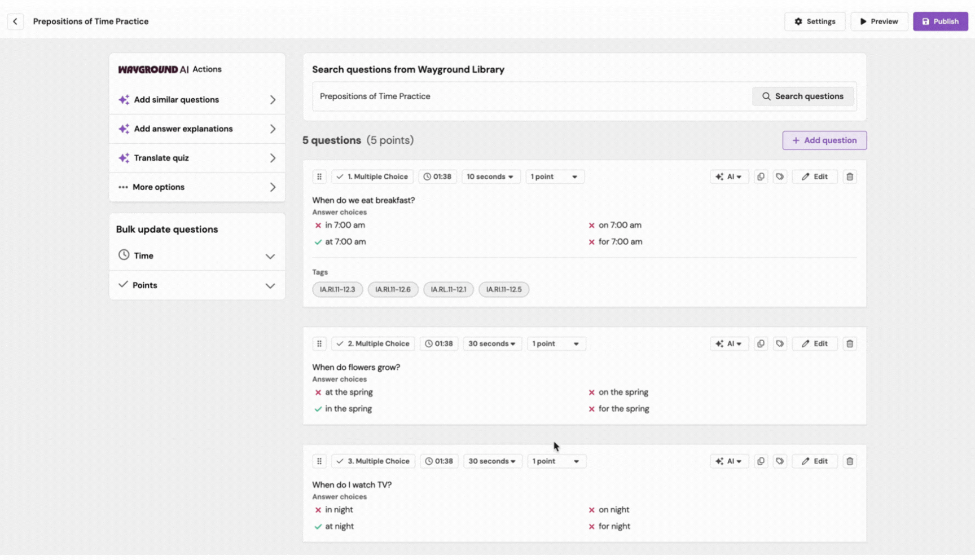
Task: Click 1. Multiple Choice type chip
Action: tap(372, 177)
